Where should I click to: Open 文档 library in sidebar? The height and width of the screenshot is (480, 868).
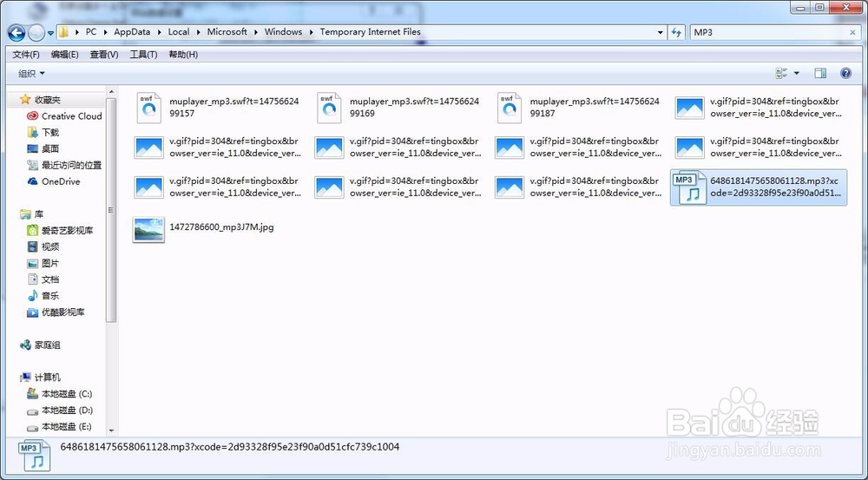click(43, 279)
